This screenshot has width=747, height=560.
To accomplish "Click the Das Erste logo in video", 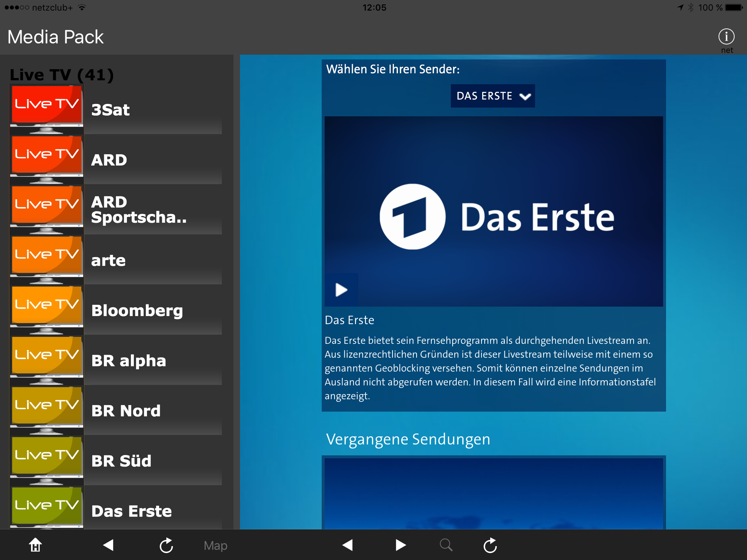I will click(497, 217).
